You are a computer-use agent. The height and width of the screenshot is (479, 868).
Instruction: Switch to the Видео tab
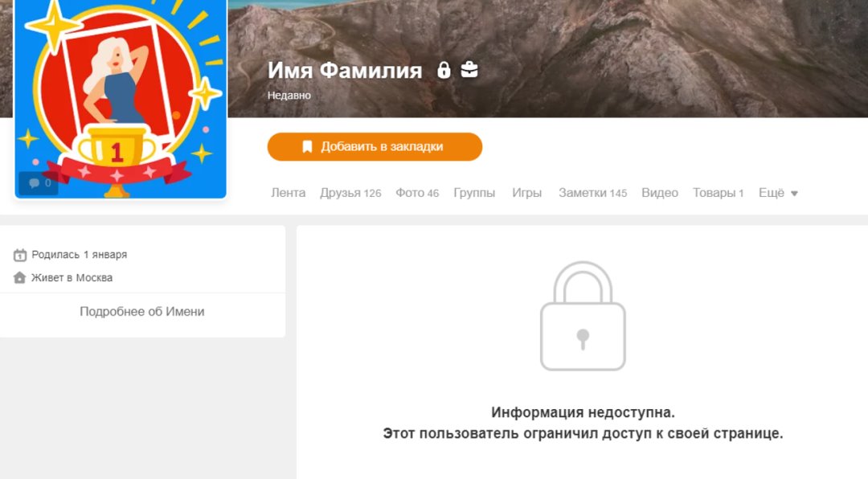point(660,193)
